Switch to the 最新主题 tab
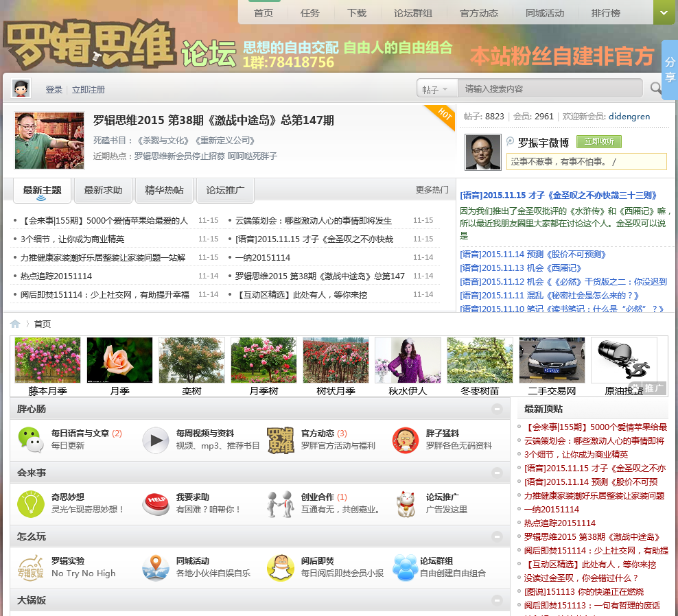Viewport: 678px width, 616px height. click(x=42, y=190)
